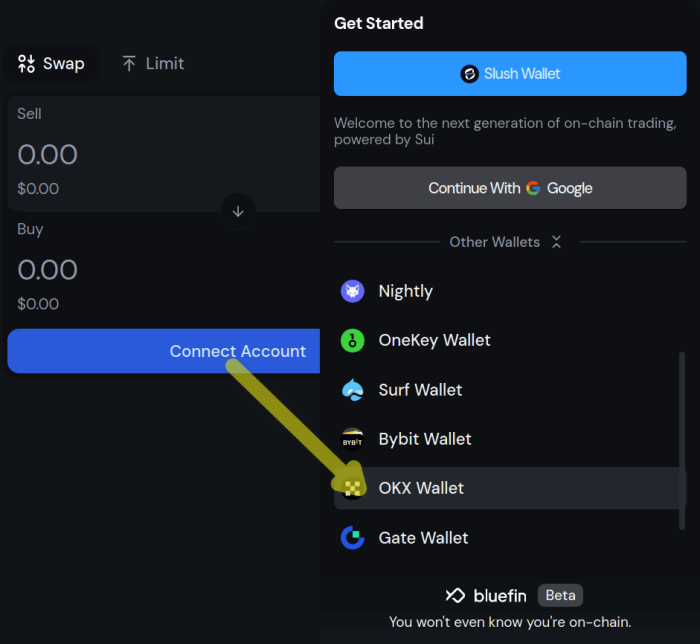Switch to the Limit tab
The height and width of the screenshot is (644, 700).
point(152,64)
